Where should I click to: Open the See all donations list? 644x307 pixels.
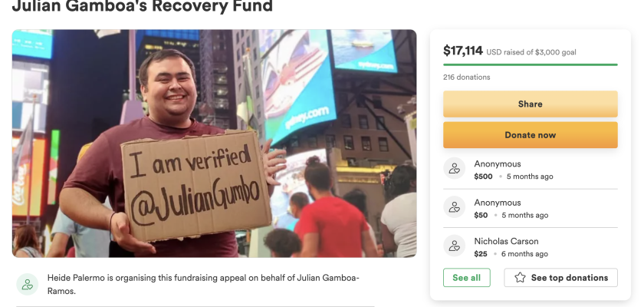(x=467, y=277)
